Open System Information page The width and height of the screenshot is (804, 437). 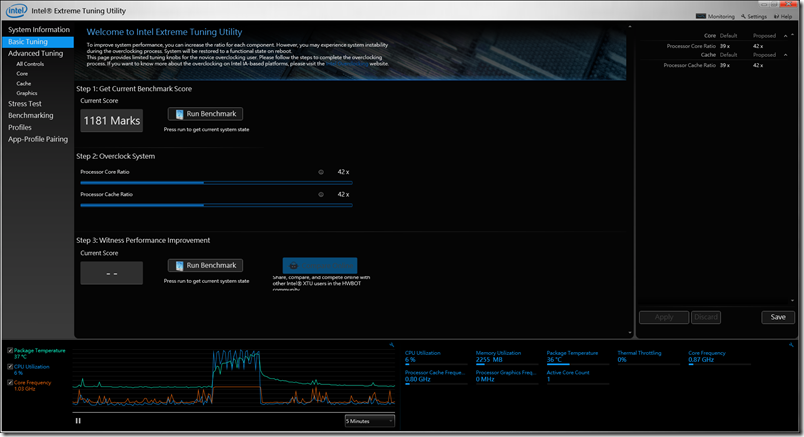[x=39, y=30]
